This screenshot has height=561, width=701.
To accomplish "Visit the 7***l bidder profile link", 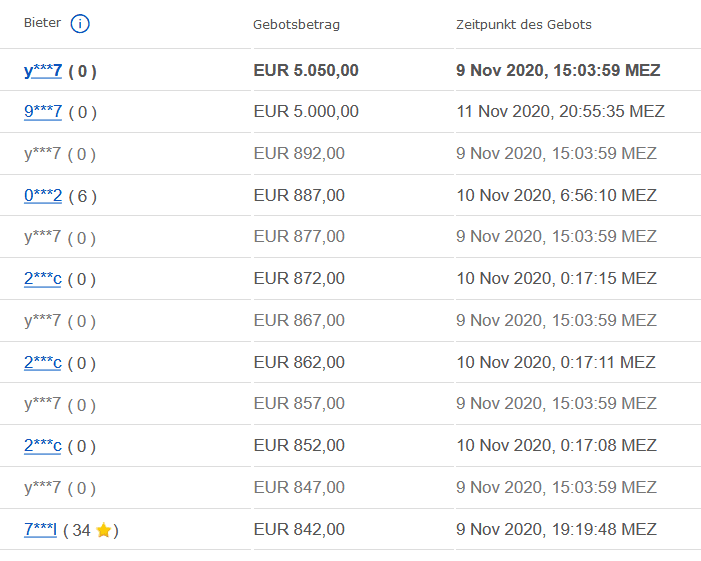I will click(40, 530).
